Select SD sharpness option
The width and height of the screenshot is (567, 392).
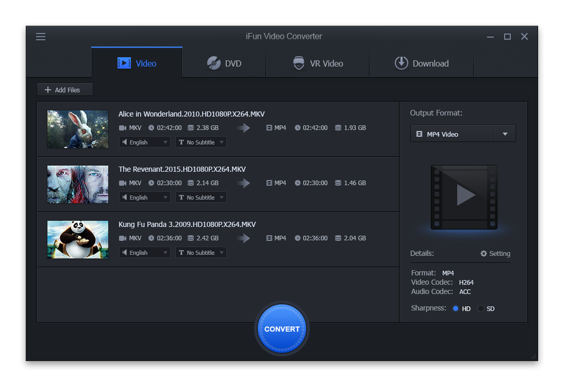(x=481, y=309)
